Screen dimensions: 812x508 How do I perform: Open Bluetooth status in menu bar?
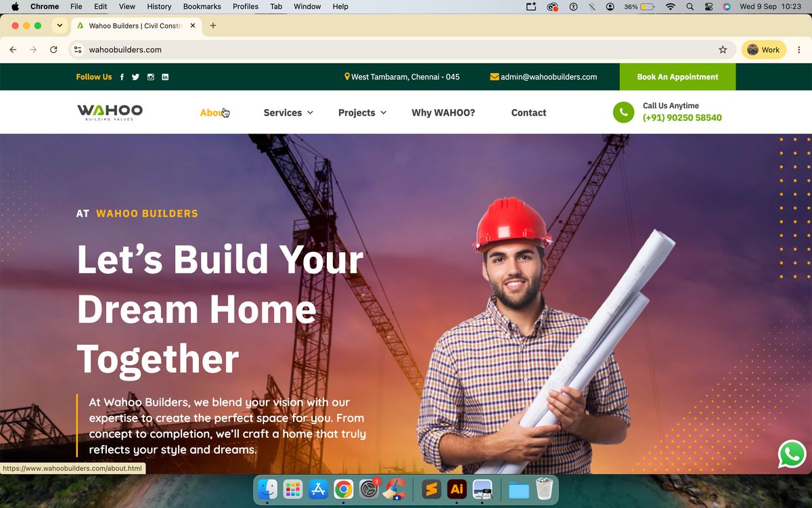pyautogui.click(x=592, y=6)
